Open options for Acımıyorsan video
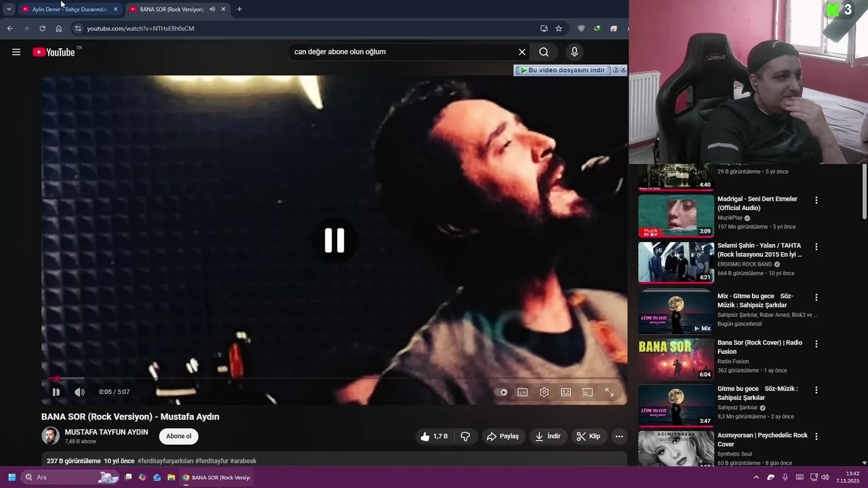The width and height of the screenshot is (868, 488). 816,436
